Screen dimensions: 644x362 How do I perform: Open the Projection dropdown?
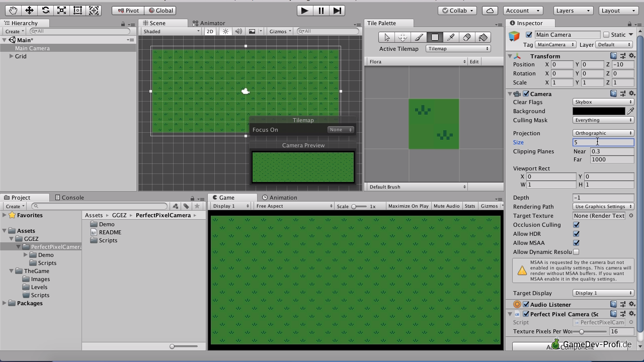pyautogui.click(x=603, y=133)
